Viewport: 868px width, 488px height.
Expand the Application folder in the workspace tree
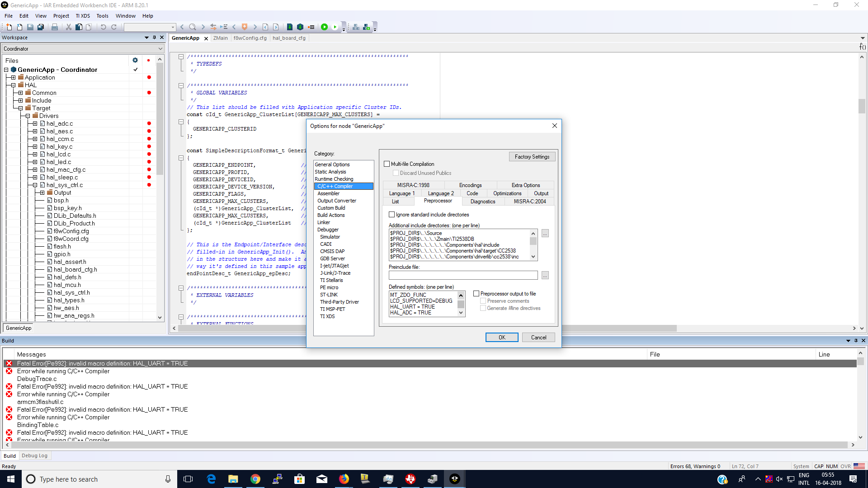pyautogui.click(x=14, y=78)
